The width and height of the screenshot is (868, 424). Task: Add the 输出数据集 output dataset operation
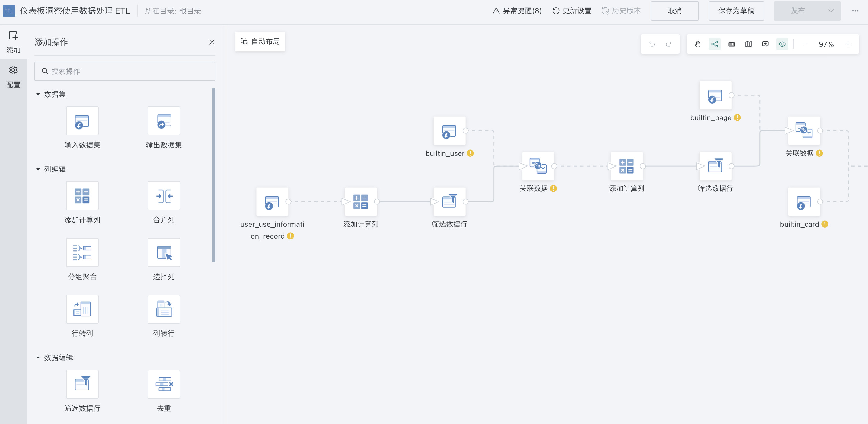click(x=164, y=121)
